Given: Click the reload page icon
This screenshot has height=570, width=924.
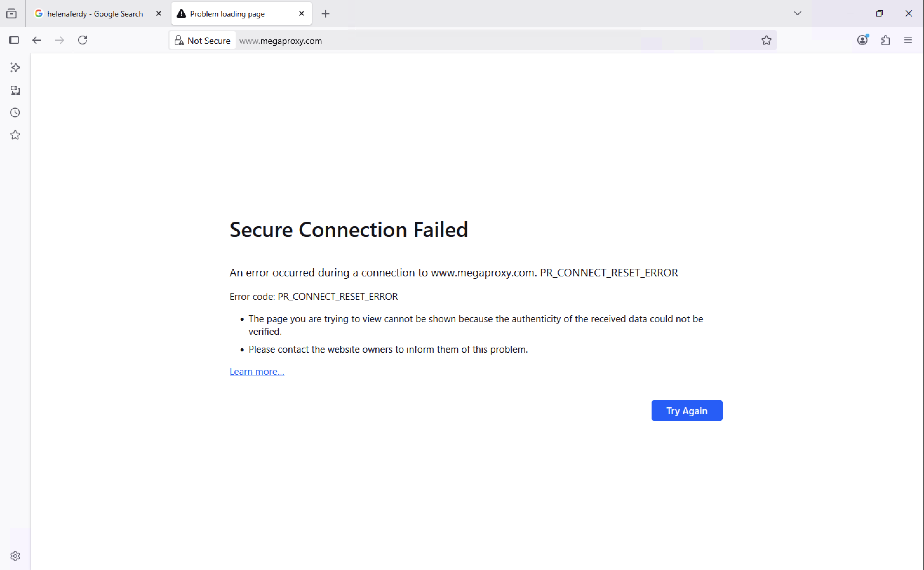Looking at the screenshot, I should 83,40.
